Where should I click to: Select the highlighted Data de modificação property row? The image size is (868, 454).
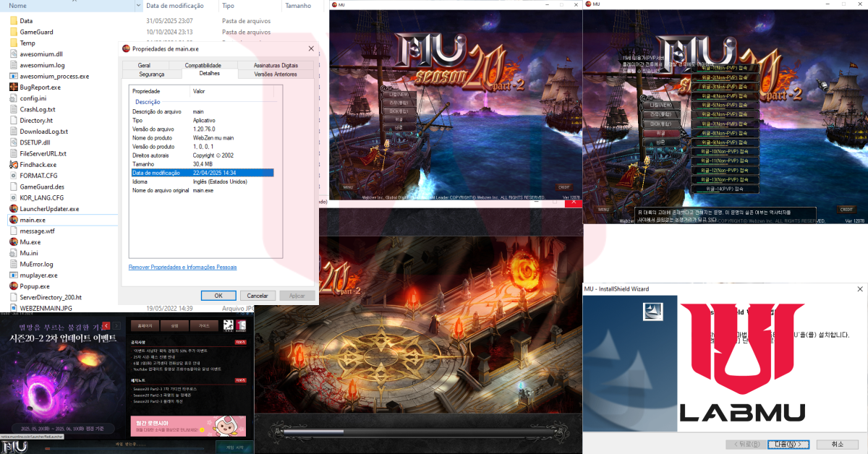[202, 173]
